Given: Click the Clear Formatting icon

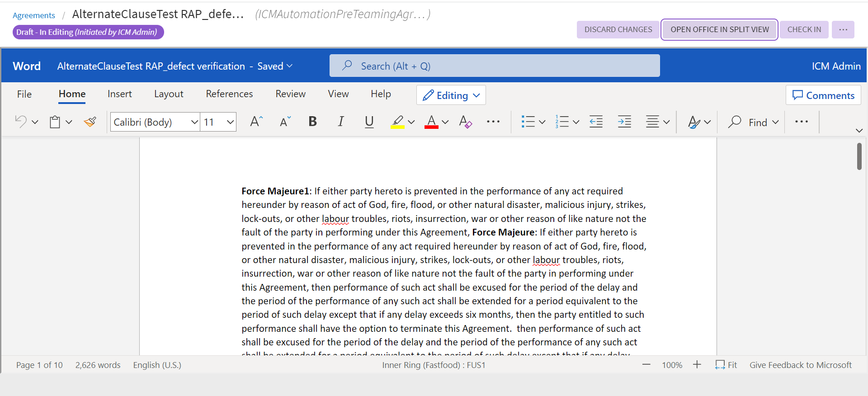Looking at the screenshot, I should [x=465, y=122].
